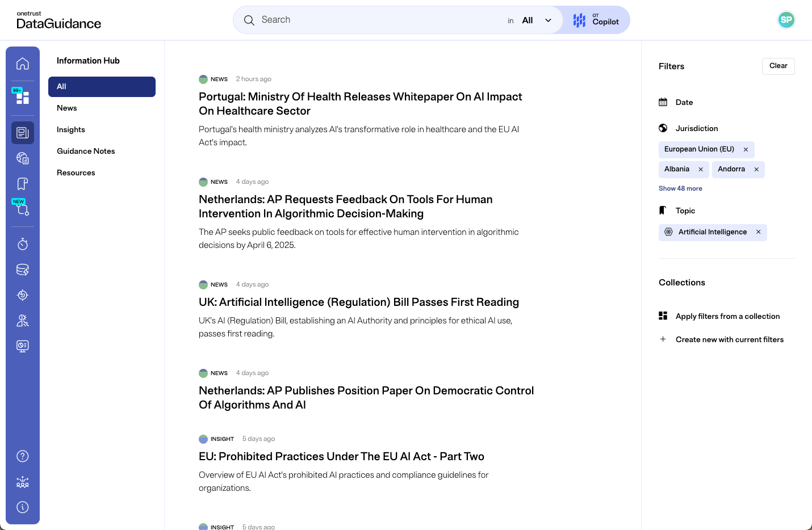Click the bookmark icon in left sidebar
Image resolution: width=812 pixels, height=530 pixels.
point(23,184)
